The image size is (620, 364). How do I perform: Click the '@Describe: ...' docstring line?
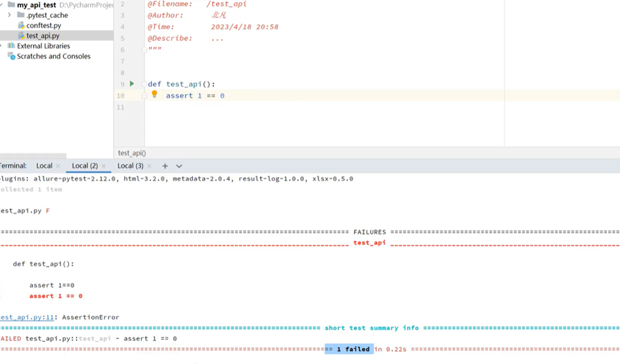186,39
